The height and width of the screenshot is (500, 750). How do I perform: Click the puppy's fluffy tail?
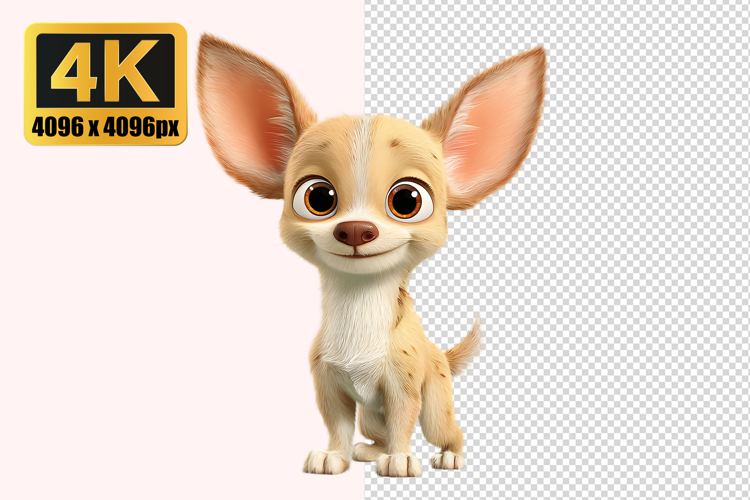coord(463,345)
